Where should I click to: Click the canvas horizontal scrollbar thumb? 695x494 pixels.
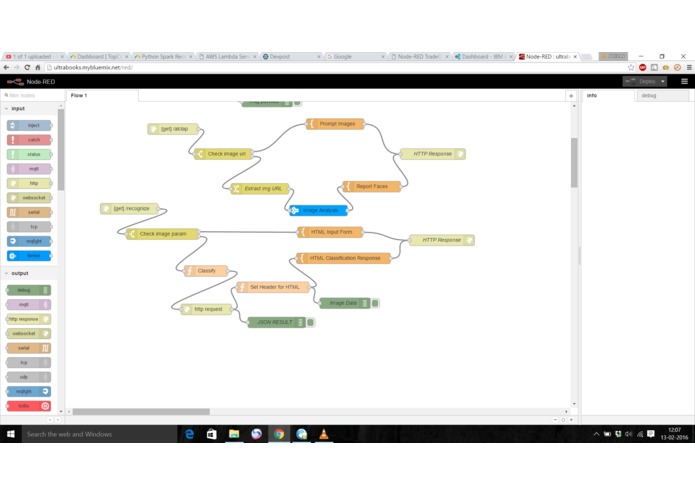(141, 412)
